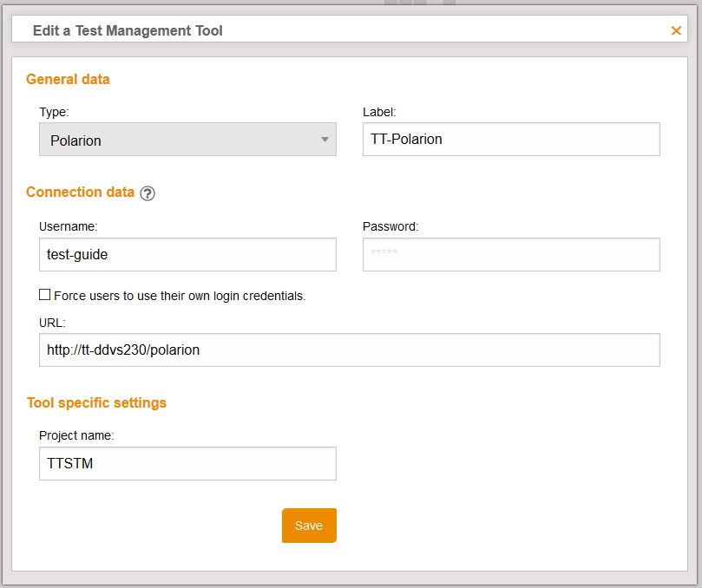This screenshot has width=702, height=588.
Task: Enable Force users to use own credentials checkbox
Action: pos(45,295)
